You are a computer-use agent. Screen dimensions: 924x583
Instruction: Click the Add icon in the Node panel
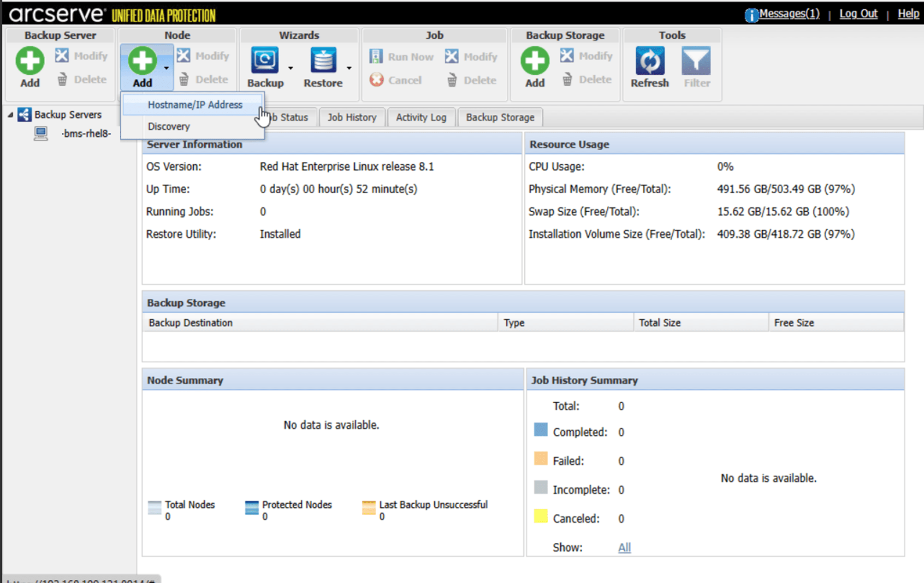[142, 60]
